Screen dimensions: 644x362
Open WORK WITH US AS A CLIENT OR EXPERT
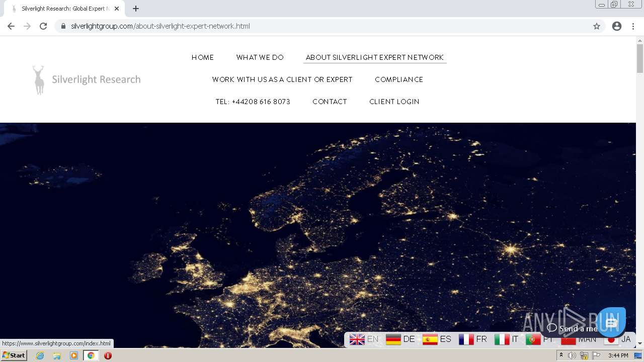pos(282,79)
